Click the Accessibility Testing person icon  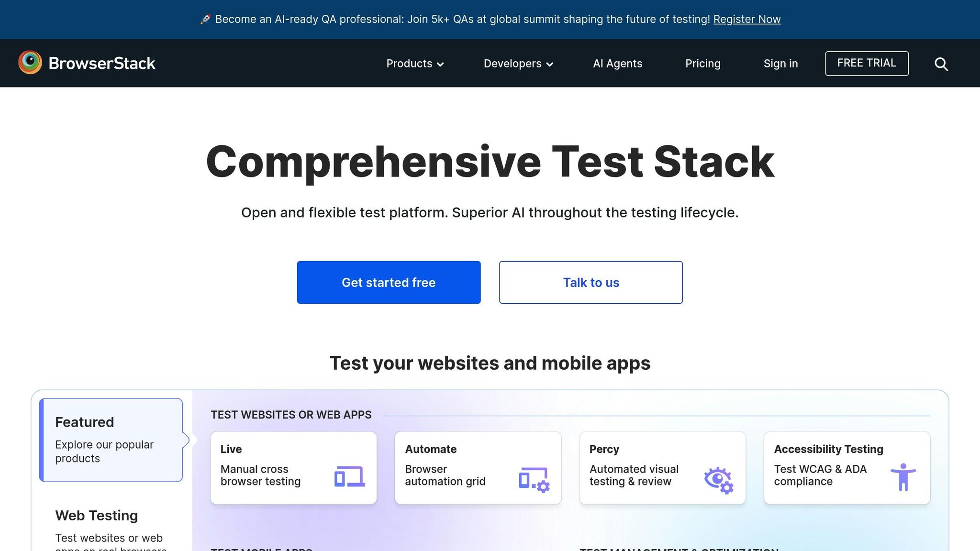903,477
